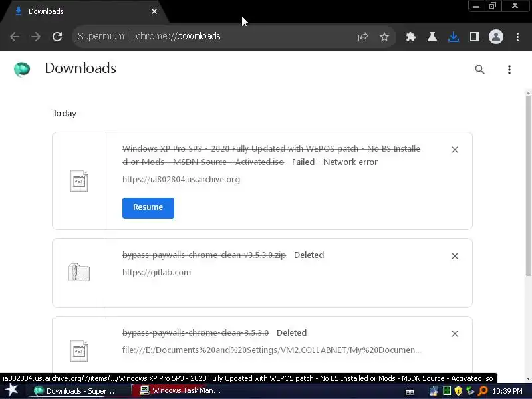Click the bypass-paywalls-chrome-clean-3.5.3.0 file icon
Image resolution: width=532 pixels, height=399 pixels.
(x=79, y=351)
